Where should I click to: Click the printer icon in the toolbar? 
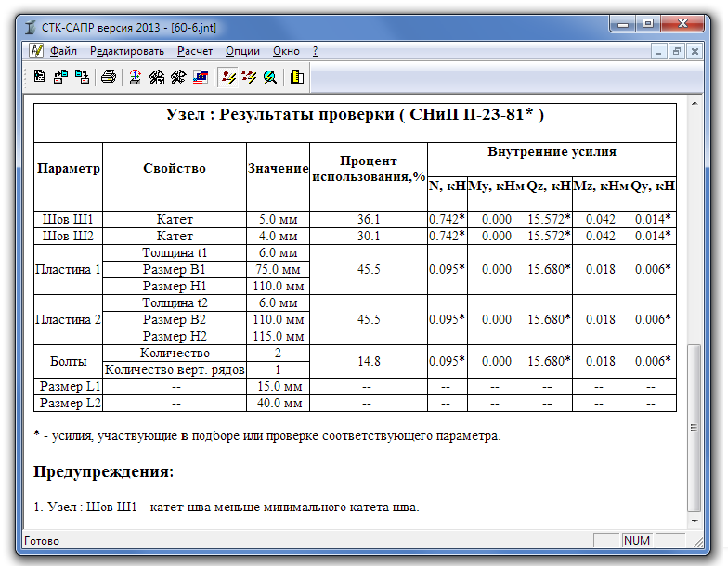point(109,77)
